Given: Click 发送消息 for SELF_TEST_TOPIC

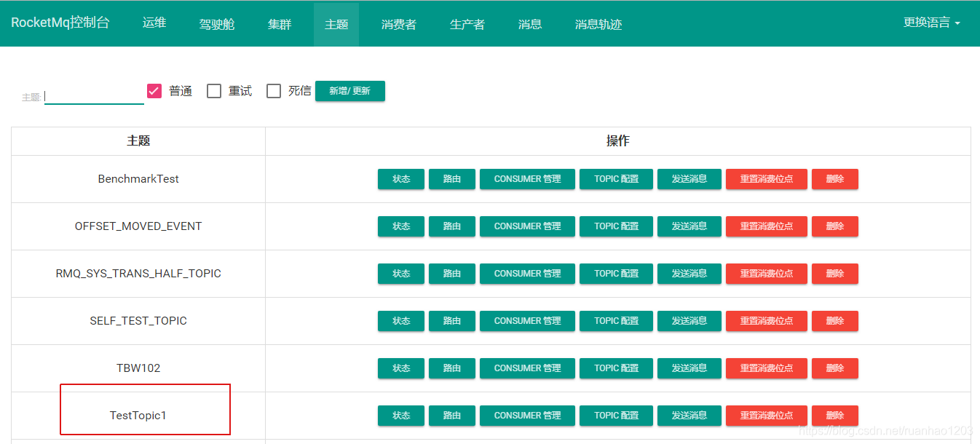Looking at the screenshot, I should pos(689,321).
